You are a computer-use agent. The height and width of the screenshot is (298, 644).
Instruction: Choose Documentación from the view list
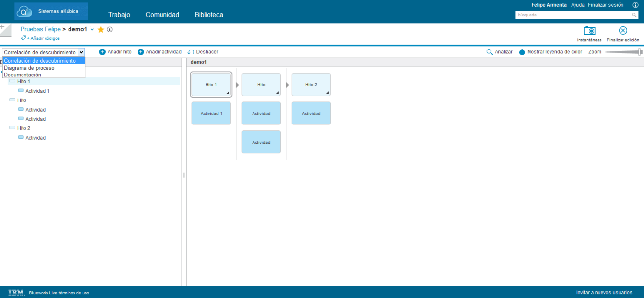[23, 75]
